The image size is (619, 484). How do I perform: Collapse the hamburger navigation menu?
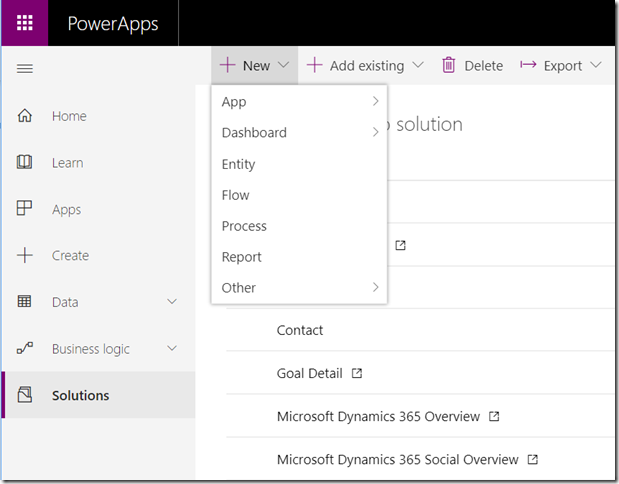click(x=25, y=69)
